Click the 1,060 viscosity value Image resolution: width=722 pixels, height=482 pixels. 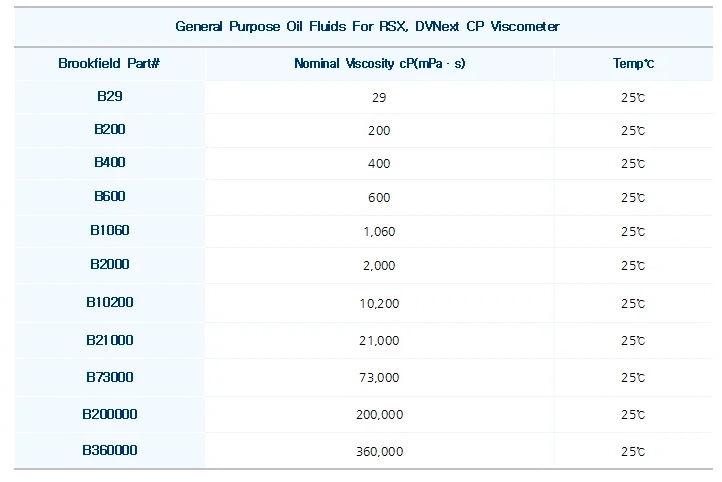pos(379,231)
